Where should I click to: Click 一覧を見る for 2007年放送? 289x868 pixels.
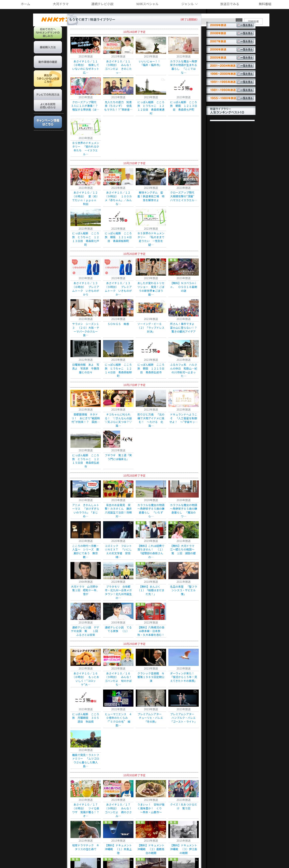point(245,41)
